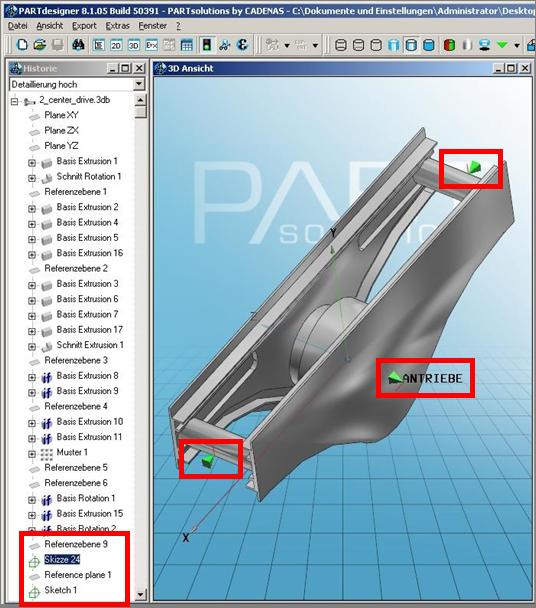The height and width of the screenshot is (608, 536).
Task: Click the traffic light test icon
Action: 207,45
